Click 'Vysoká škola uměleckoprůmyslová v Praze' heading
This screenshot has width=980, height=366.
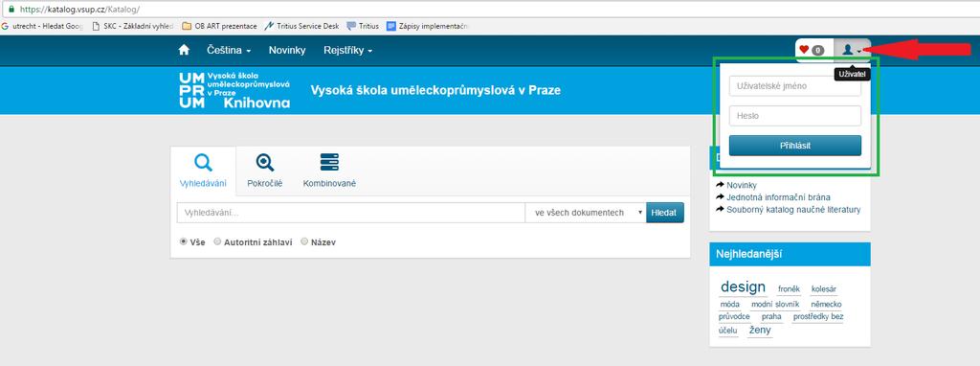point(435,90)
